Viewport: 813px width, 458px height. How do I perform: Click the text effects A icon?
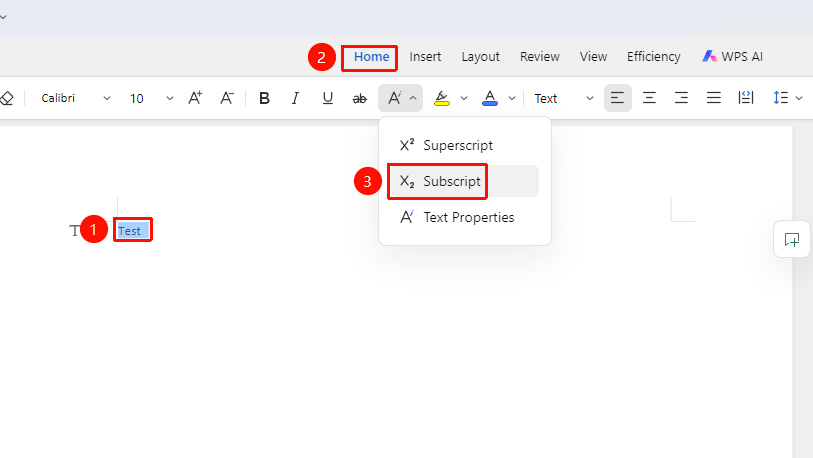pyautogui.click(x=395, y=98)
